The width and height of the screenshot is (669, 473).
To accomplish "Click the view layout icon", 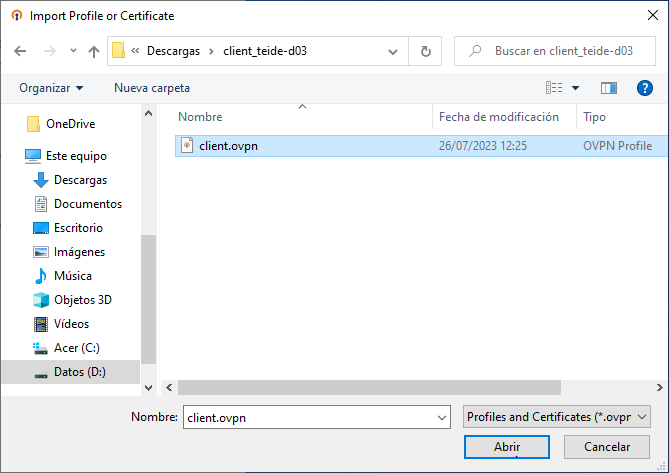I will pos(554,88).
